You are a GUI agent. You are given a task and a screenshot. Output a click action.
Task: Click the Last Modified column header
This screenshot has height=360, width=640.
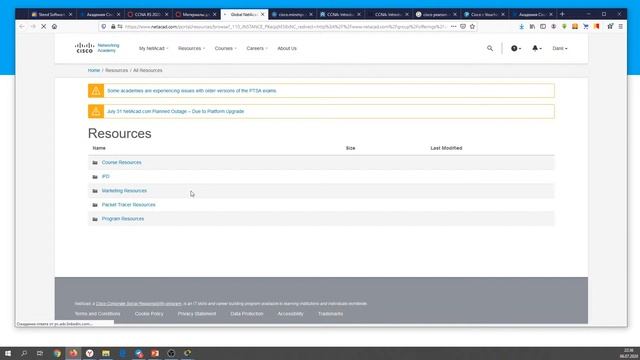tap(446, 148)
